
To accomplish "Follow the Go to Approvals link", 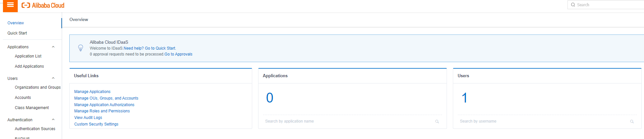I will pos(178,54).
